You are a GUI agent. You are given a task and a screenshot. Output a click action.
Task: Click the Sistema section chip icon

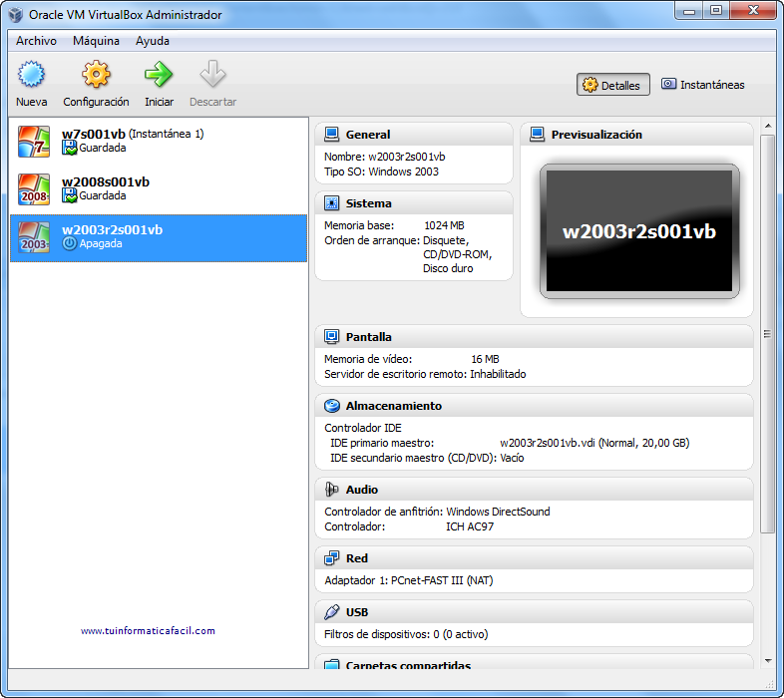pyautogui.click(x=332, y=203)
